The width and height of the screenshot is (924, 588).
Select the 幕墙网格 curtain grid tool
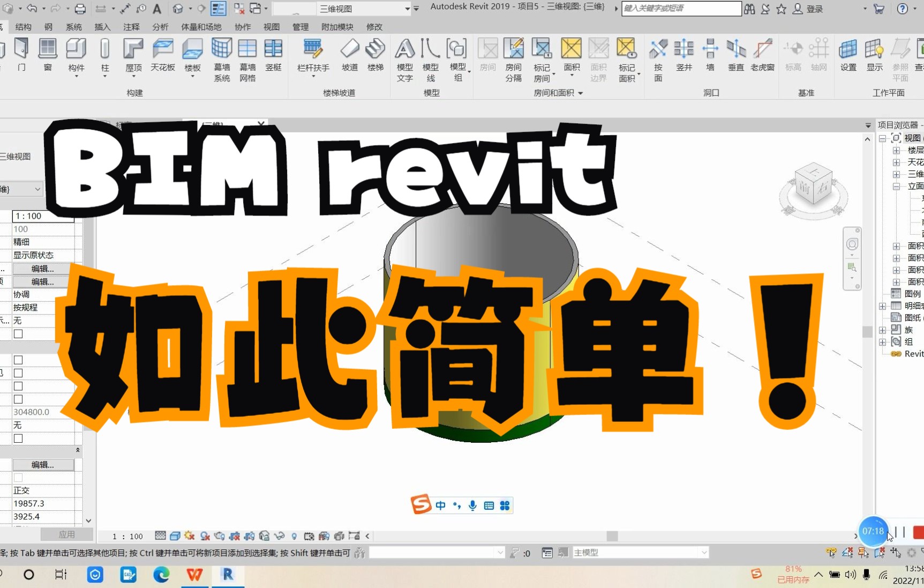[x=247, y=59]
